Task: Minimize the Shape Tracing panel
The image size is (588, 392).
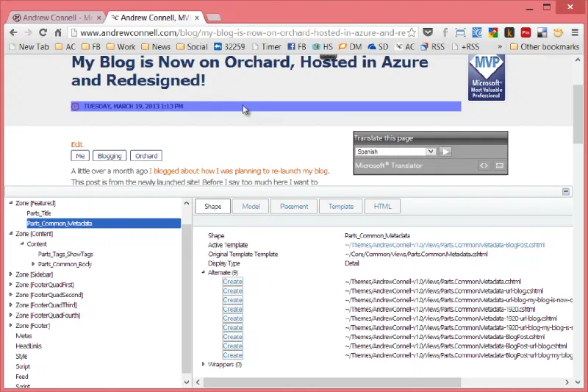Action: 565,192
